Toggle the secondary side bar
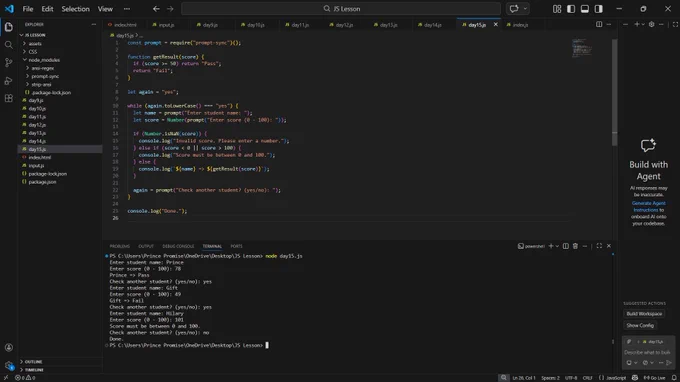The width and height of the screenshot is (680, 382). point(598,9)
